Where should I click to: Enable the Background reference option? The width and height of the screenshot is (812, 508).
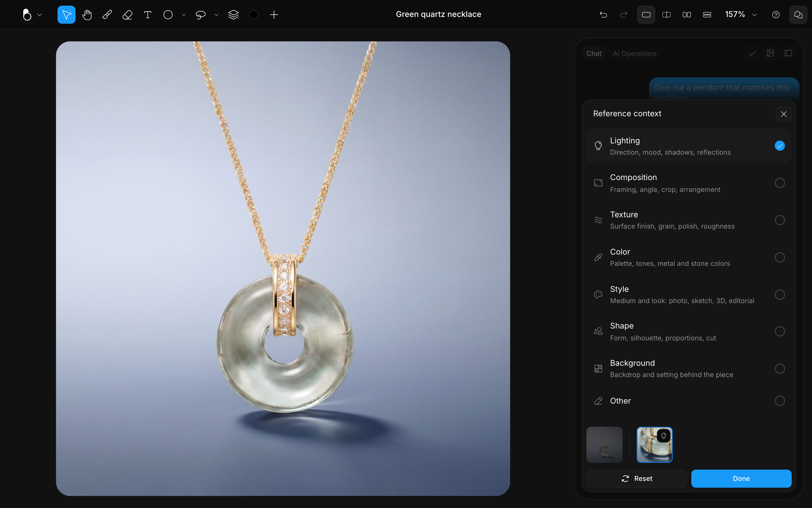pyautogui.click(x=780, y=369)
